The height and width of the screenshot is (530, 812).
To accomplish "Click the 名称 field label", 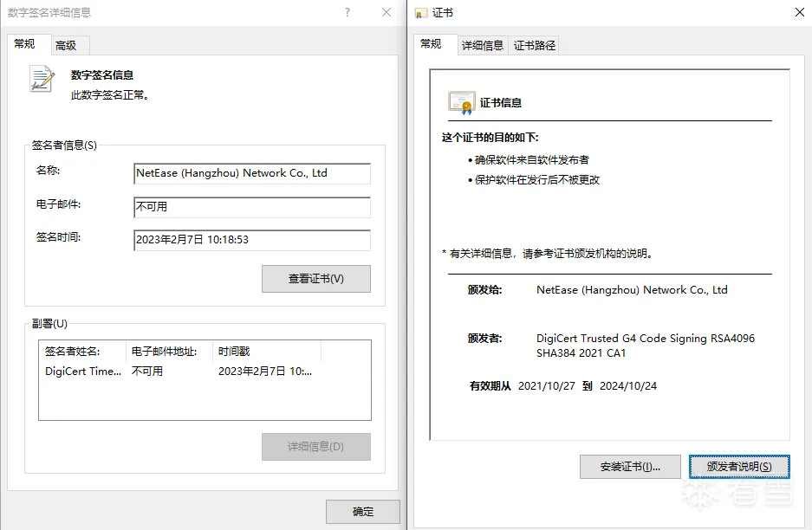I will point(49,171).
